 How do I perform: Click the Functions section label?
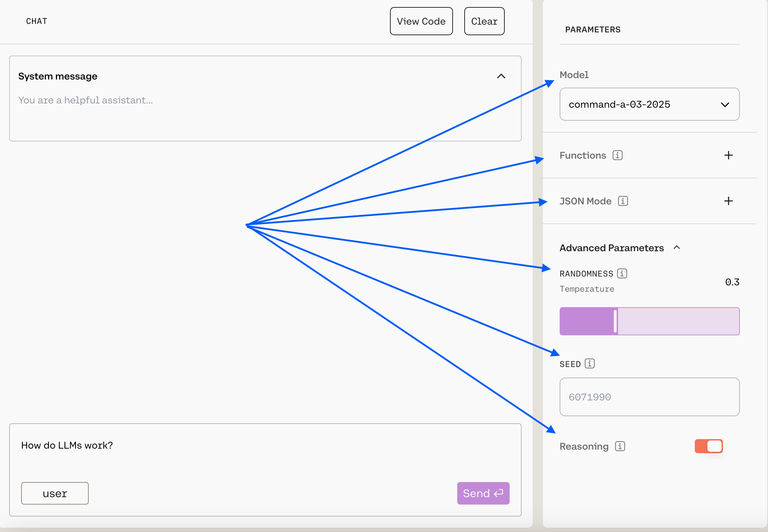pos(583,155)
